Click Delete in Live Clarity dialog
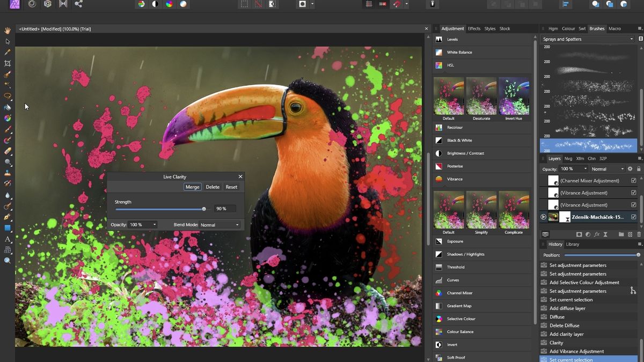Viewport: 644px width, 362px height. click(x=213, y=187)
